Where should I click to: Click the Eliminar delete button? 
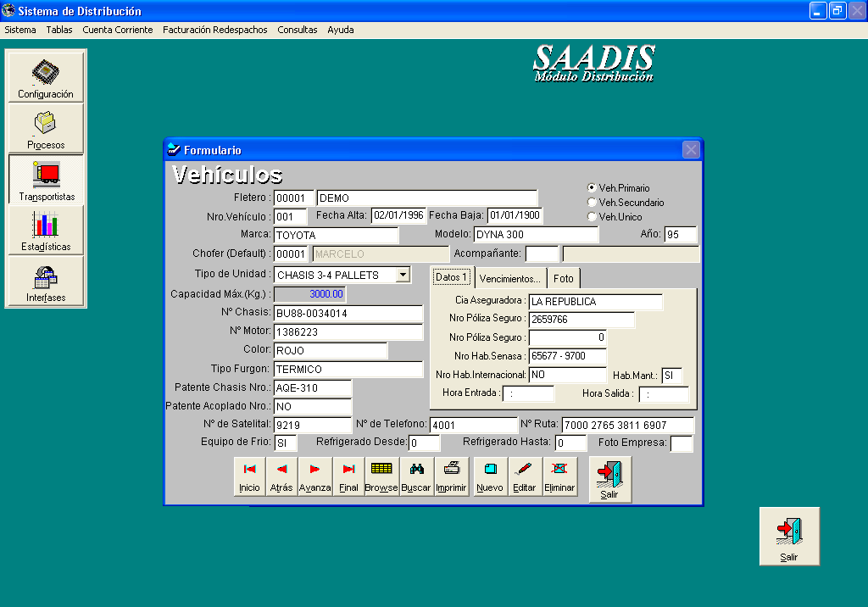pyautogui.click(x=559, y=476)
